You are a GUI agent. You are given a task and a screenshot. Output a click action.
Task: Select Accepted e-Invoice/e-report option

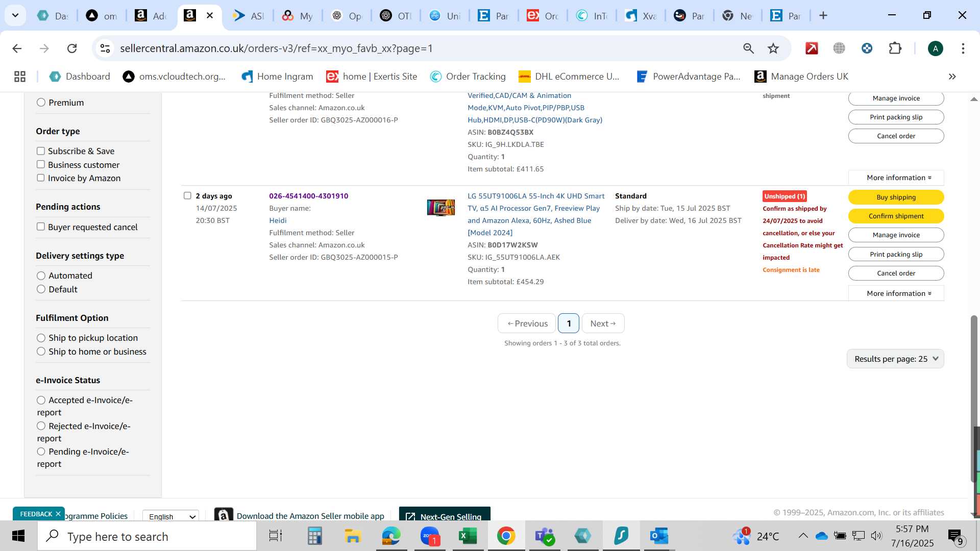coord(41,400)
